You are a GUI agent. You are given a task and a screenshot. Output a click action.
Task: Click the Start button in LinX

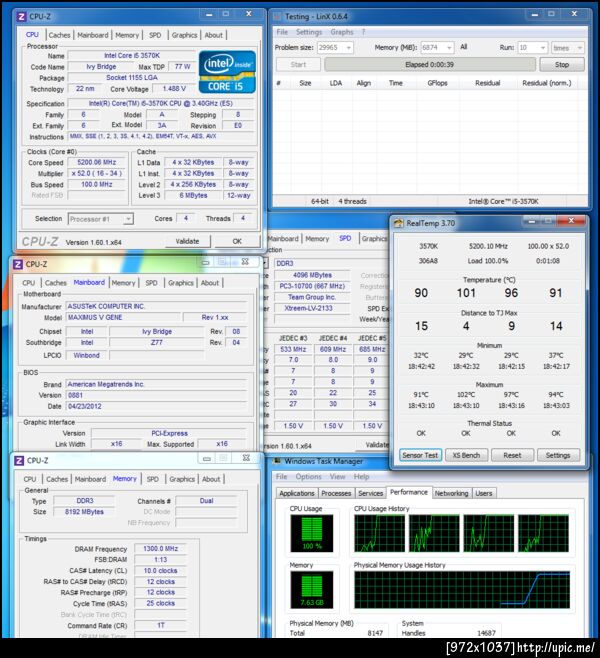(x=298, y=65)
